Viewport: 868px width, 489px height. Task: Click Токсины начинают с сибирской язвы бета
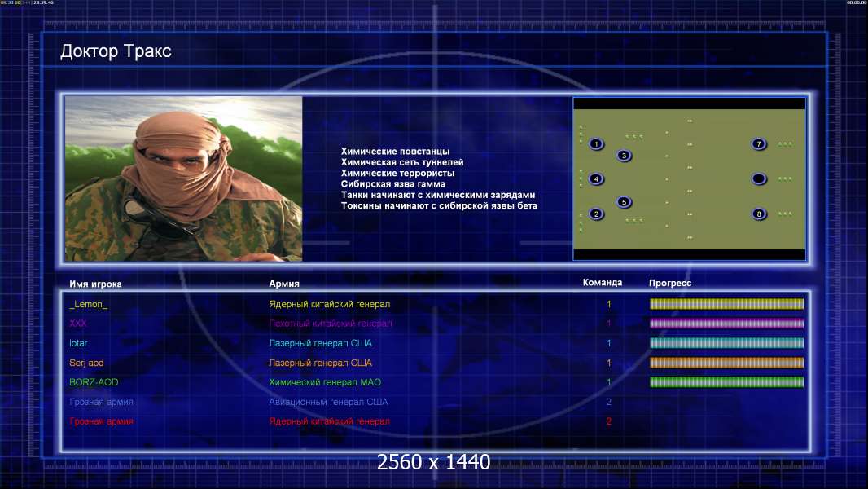tap(439, 205)
